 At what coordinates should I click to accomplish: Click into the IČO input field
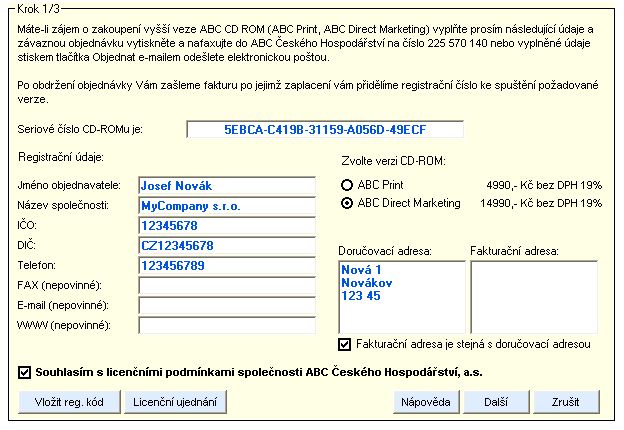click(x=227, y=226)
